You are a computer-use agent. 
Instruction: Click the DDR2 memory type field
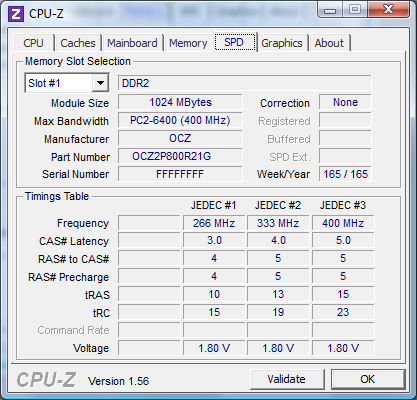(245, 83)
